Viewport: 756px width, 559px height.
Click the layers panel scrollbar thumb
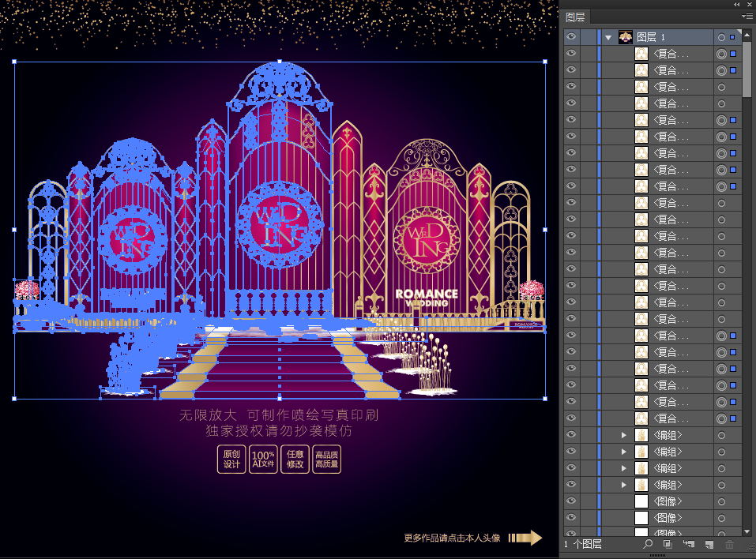coord(747,69)
